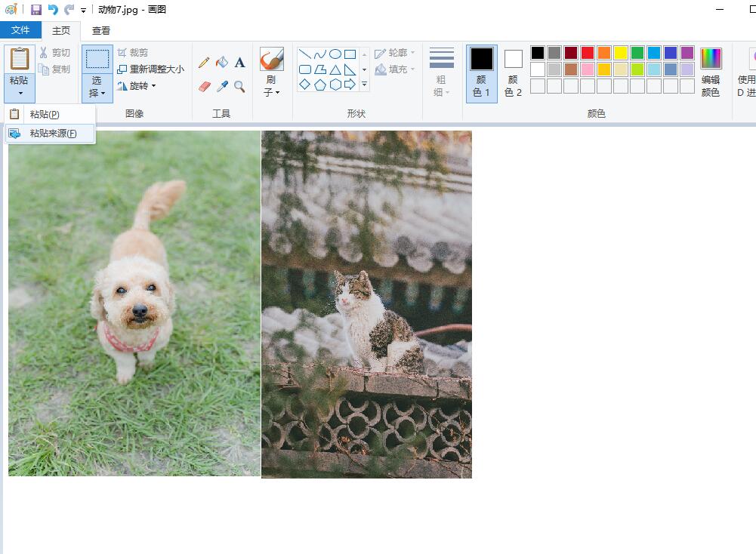Select the Pencil tool
The width and height of the screenshot is (756, 554).
[204, 63]
